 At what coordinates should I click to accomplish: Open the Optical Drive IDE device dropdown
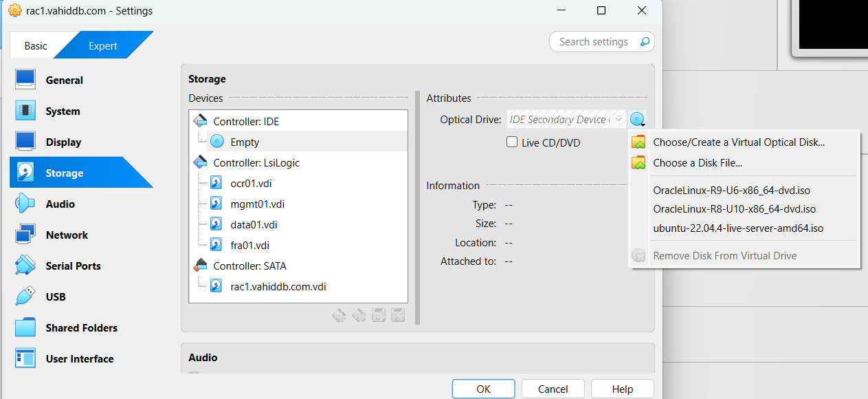[566, 120]
